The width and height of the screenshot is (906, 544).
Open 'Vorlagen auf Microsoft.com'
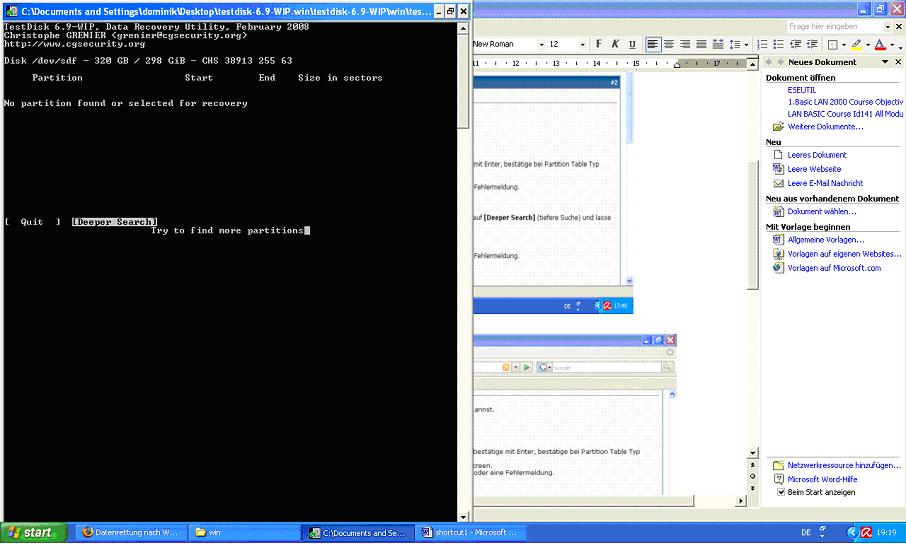click(834, 268)
